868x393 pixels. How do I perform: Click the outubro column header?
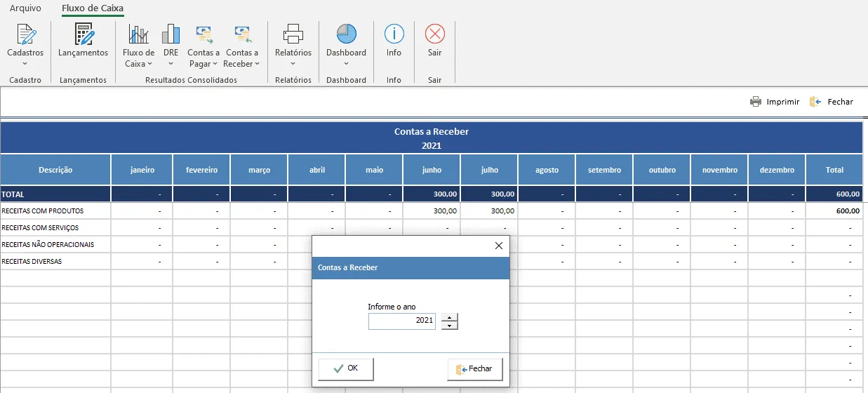click(662, 170)
